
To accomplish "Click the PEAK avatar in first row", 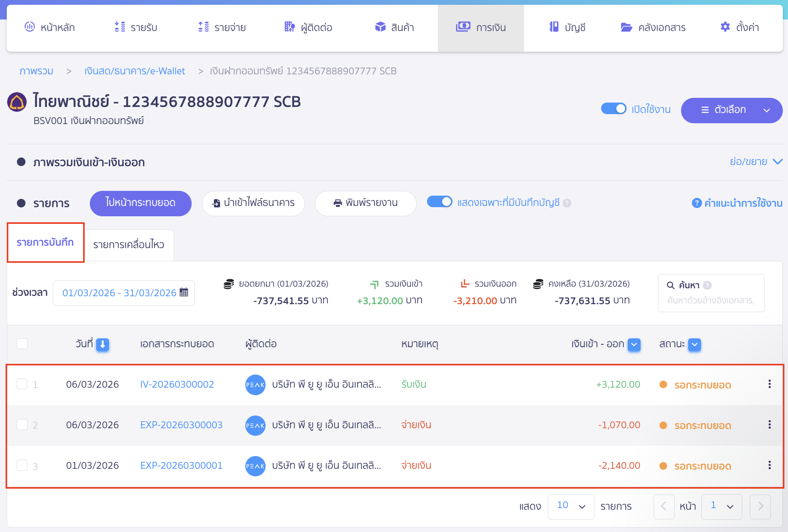I will click(x=255, y=384).
